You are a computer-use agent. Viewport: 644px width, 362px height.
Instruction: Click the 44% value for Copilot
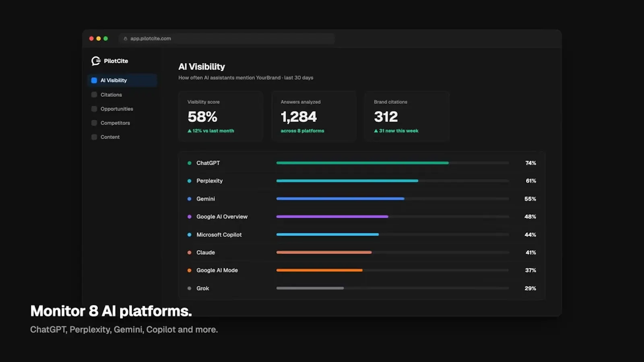(x=530, y=234)
